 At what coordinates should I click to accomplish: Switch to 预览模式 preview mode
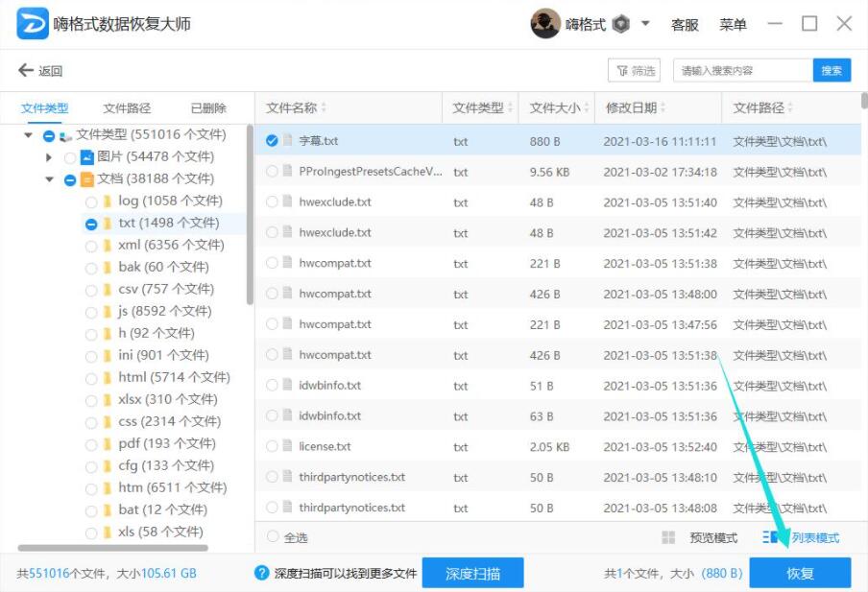(x=713, y=537)
